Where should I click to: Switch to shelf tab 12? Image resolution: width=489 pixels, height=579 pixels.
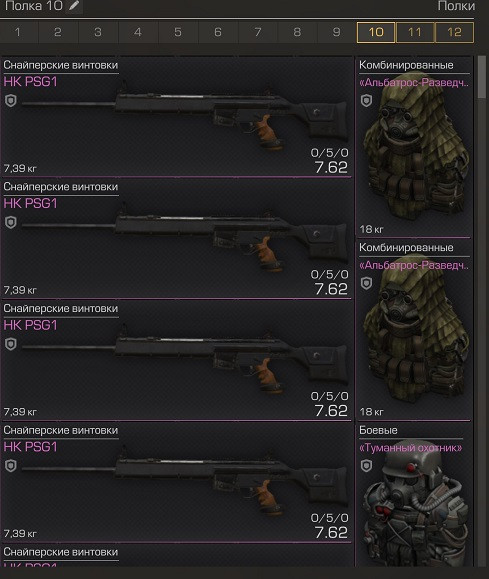(x=454, y=32)
